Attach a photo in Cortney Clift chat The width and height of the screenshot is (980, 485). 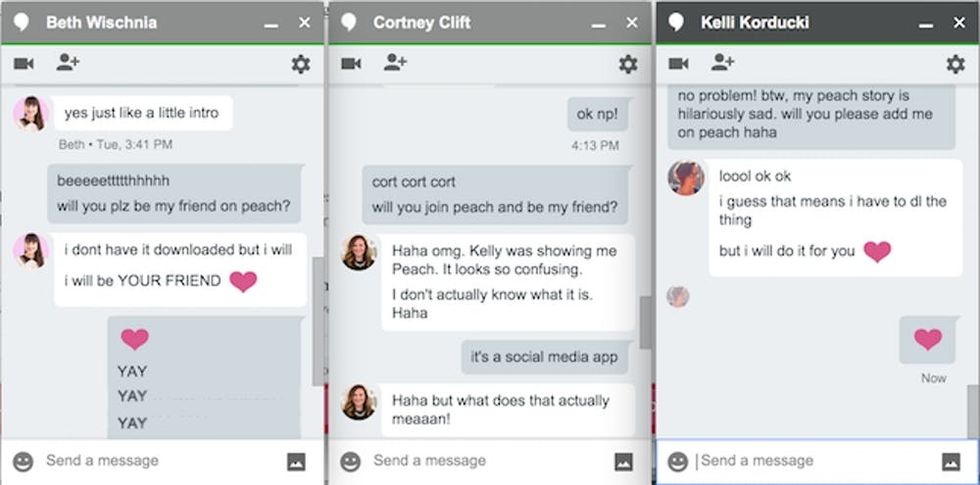pyautogui.click(x=623, y=461)
